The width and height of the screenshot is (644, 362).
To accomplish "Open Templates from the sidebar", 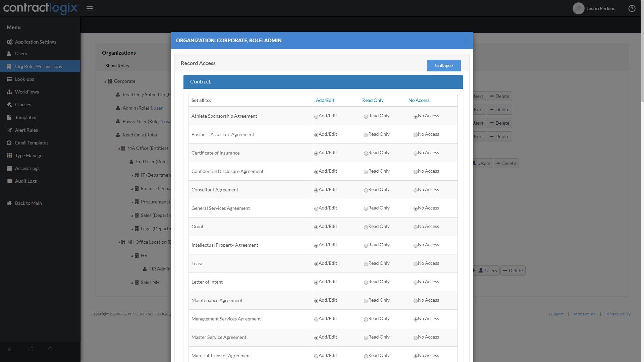I will 25,117.
